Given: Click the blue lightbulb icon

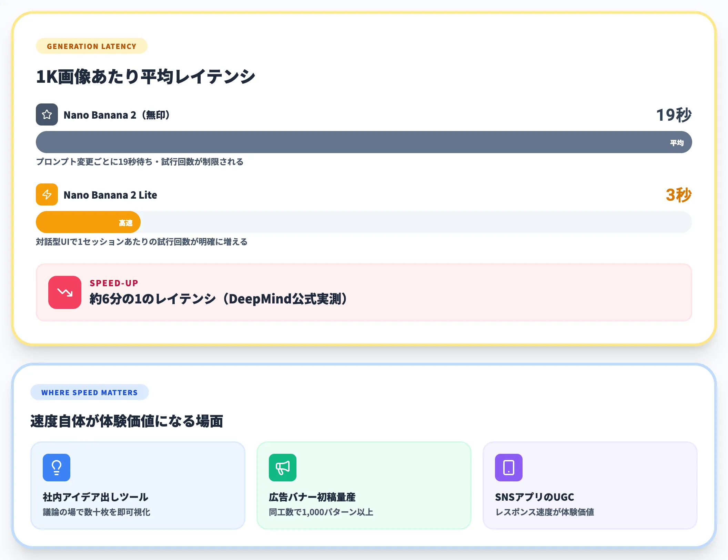Looking at the screenshot, I should [x=57, y=468].
